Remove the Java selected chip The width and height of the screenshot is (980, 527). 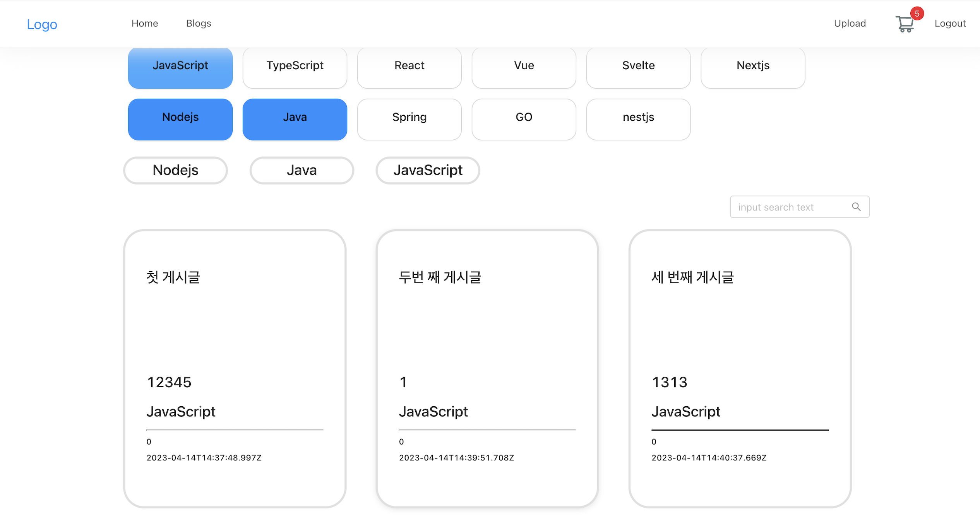(302, 170)
